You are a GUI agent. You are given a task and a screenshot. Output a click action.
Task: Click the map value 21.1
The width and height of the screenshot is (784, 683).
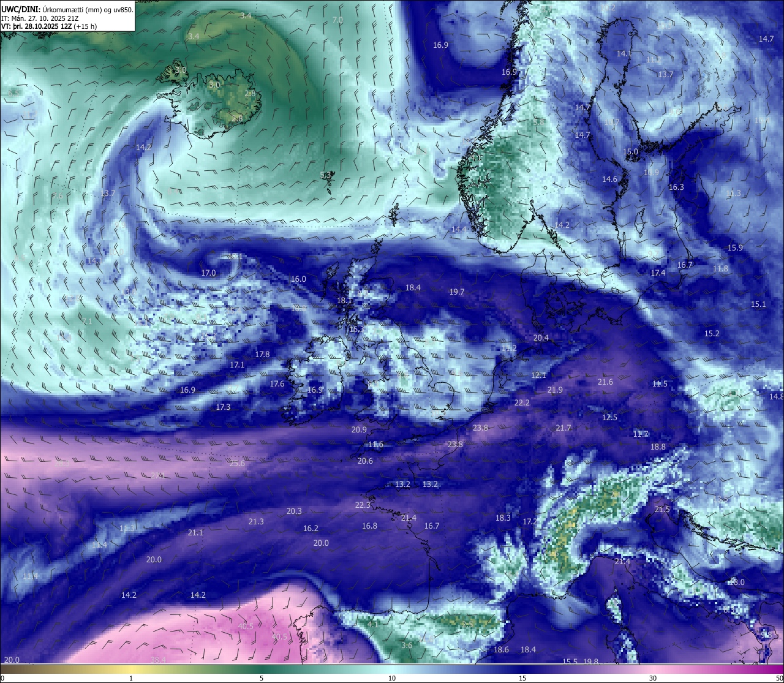coord(195,532)
